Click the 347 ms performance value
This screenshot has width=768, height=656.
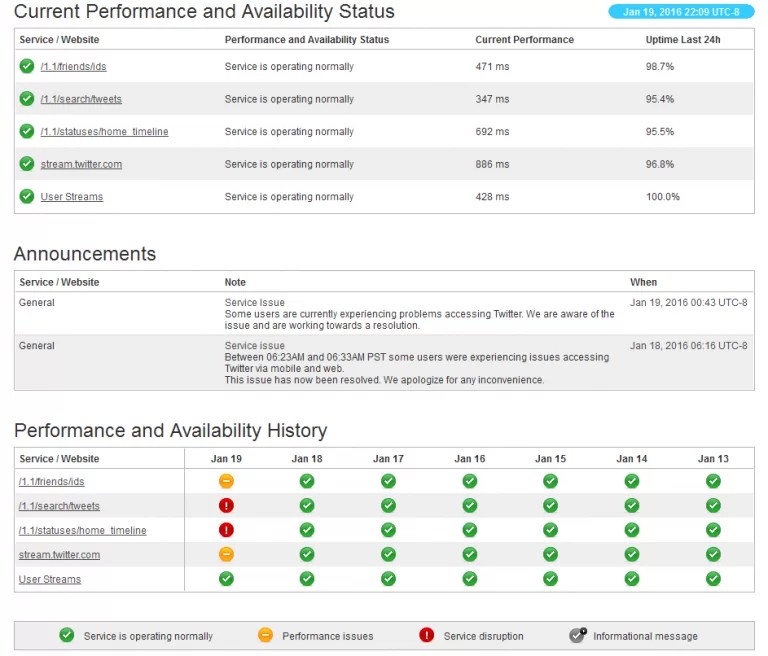[492, 99]
